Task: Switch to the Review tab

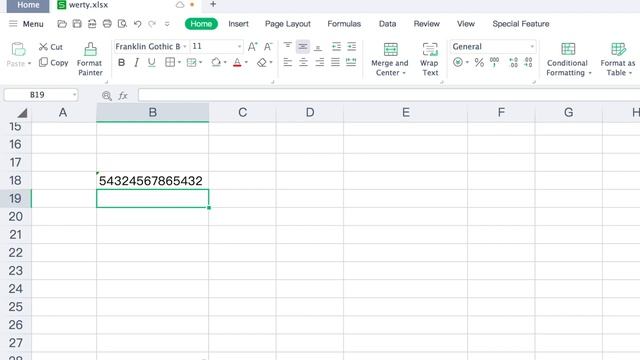Action: (427, 24)
